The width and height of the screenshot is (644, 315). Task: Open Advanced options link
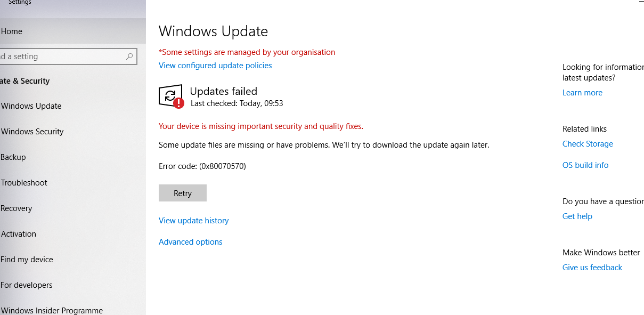click(x=191, y=242)
